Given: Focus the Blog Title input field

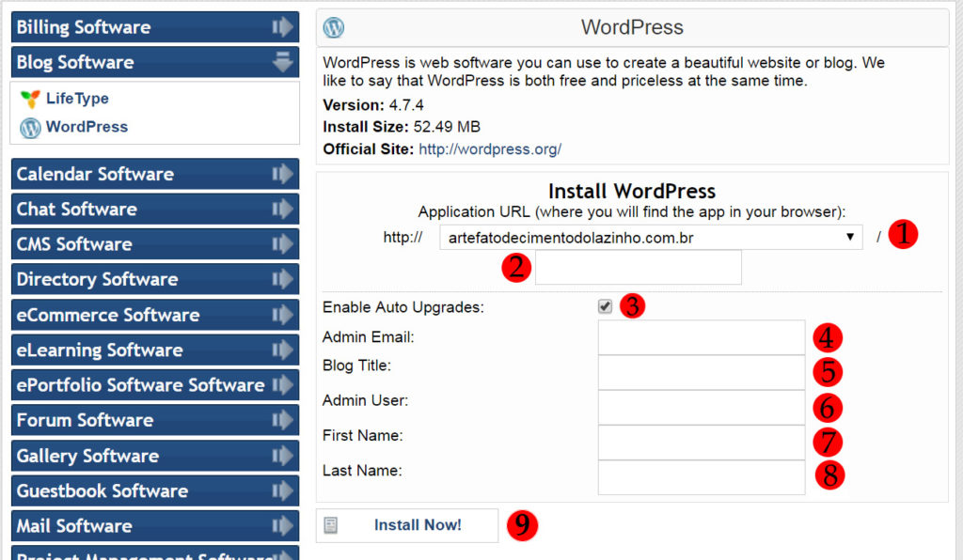Looking at the screenshot, I should pyautogui.click(x=702, y=372).
